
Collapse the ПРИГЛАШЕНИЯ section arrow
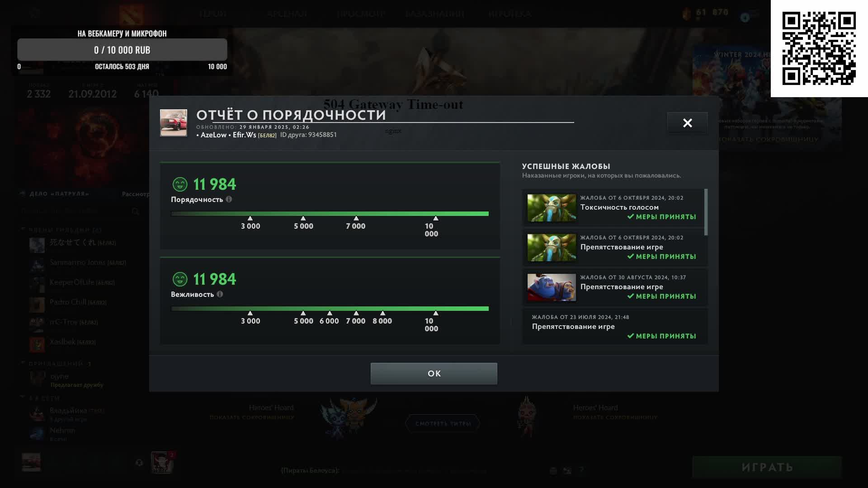[x=23, y=363]
